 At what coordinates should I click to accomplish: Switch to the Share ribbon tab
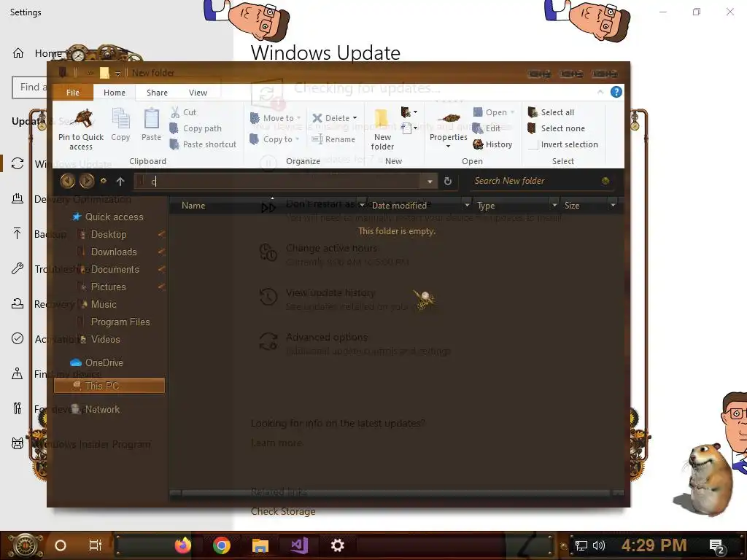157,93
